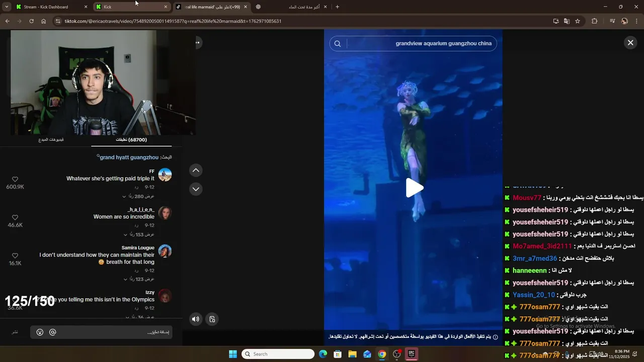
Task: Click Mo7amed_3id2111 username in Kick chat
Action: tap(542, 246)
